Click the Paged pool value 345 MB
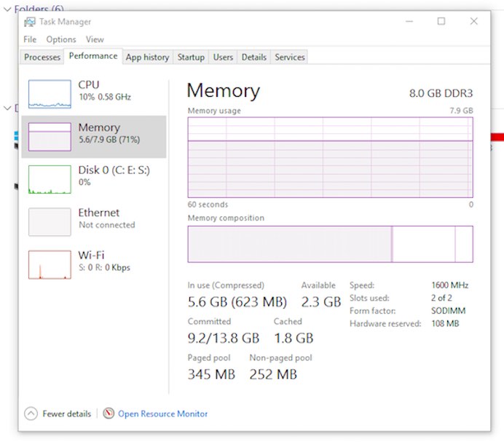 (211, 374)
